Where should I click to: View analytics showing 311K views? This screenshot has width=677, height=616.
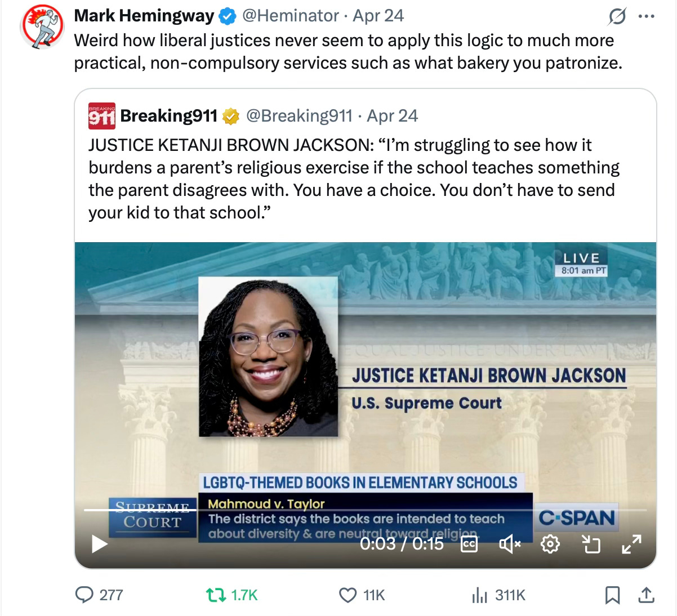coord(498,595)
